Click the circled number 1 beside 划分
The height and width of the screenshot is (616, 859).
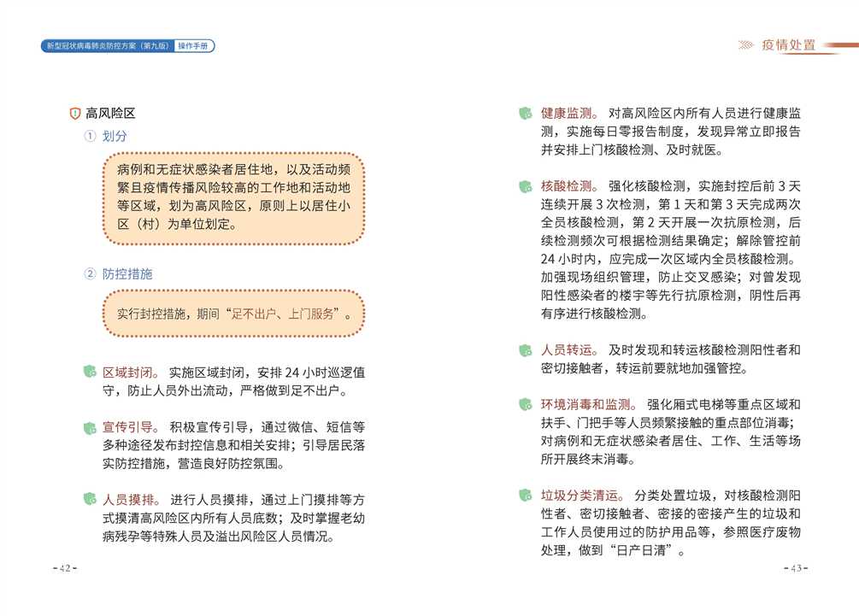[90, 136]
